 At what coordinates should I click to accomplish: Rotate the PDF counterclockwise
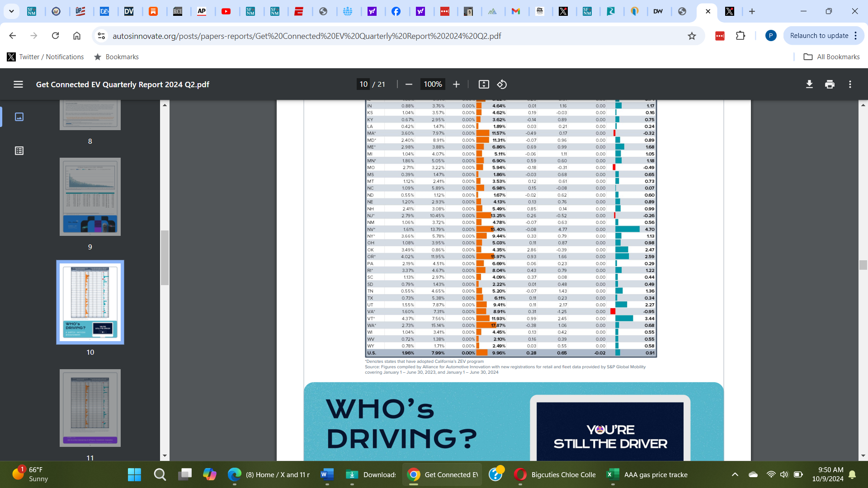tap(502, 84)
